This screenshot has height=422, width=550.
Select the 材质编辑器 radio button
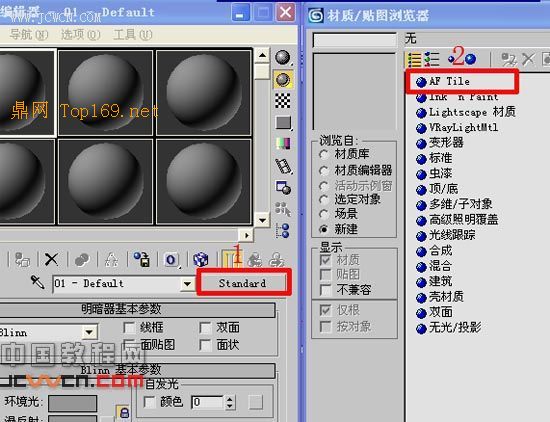point(324,171)
